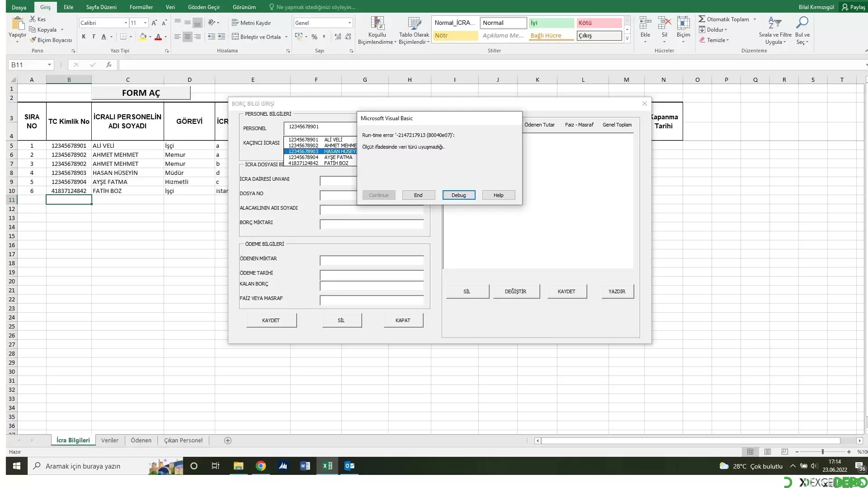Click the Sil delete cells icon
Screen dimensions: 868x488
[664, 23]
